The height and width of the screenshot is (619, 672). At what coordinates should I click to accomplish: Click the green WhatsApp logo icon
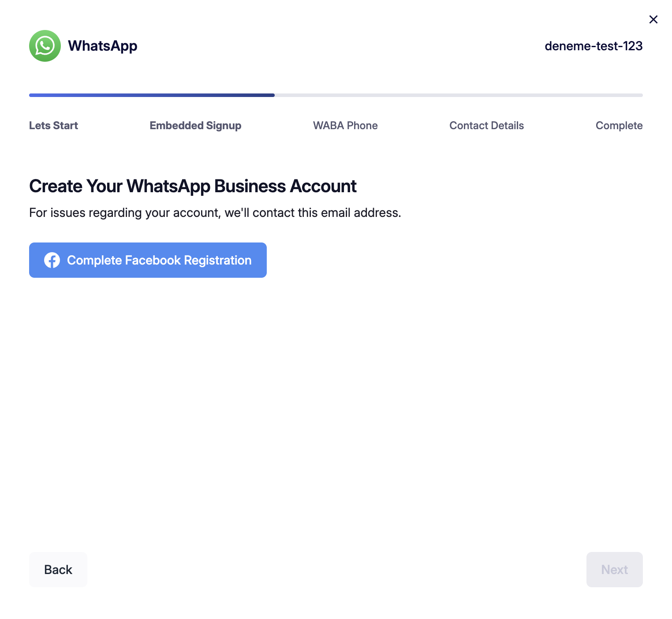click(45, 46)
